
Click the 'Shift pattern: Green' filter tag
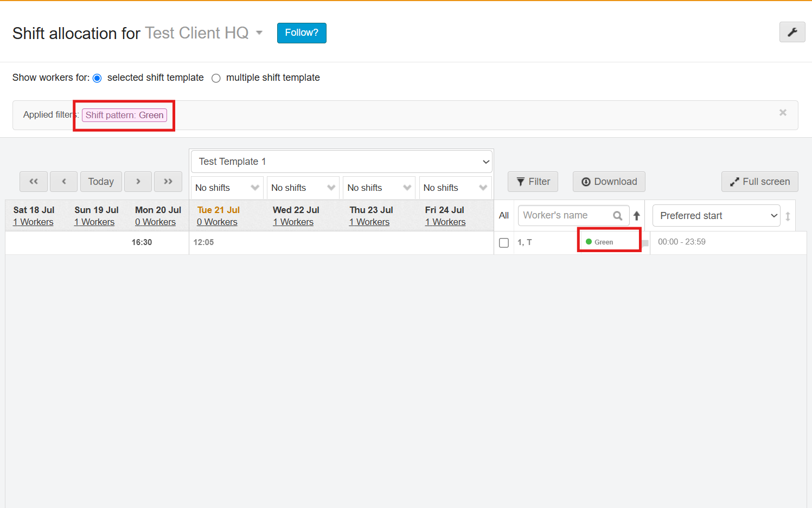(x=124, y=115)
